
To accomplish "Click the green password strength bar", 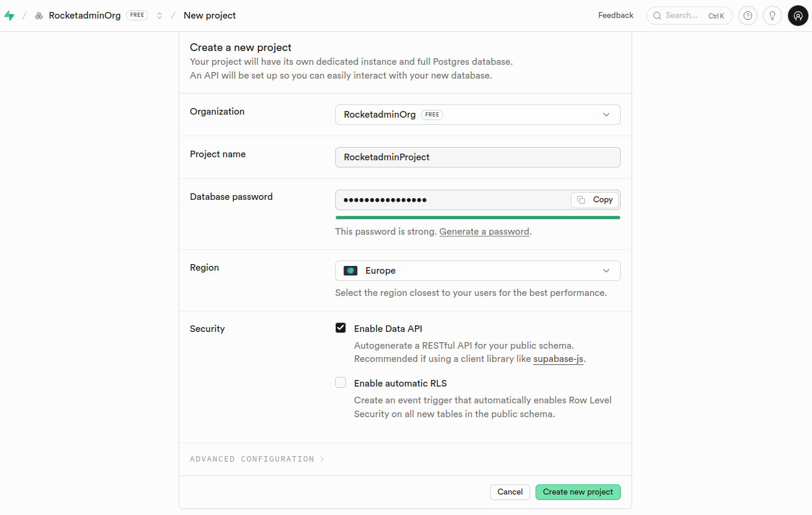I will (x=477, y=217).
